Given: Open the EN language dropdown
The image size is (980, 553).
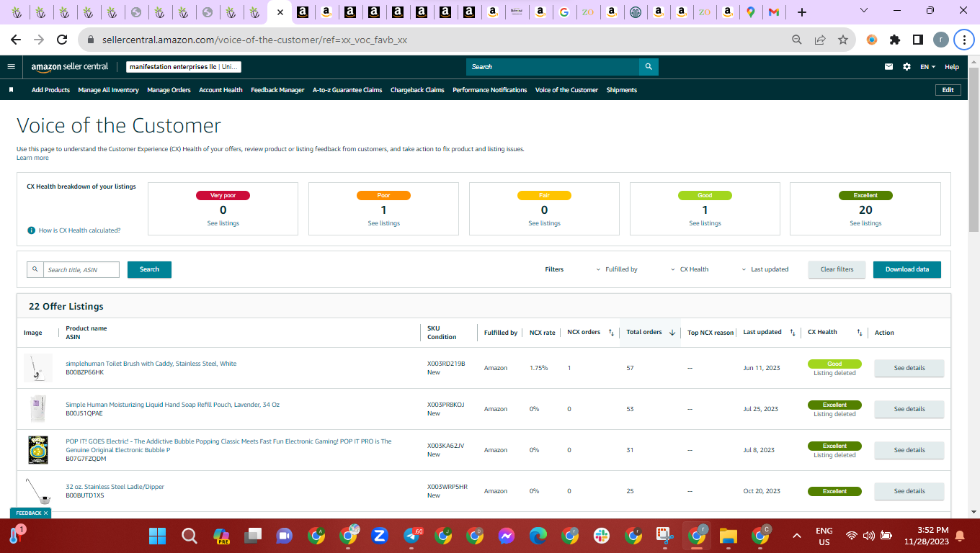Looking at the screenshot, I should (927, 67).
